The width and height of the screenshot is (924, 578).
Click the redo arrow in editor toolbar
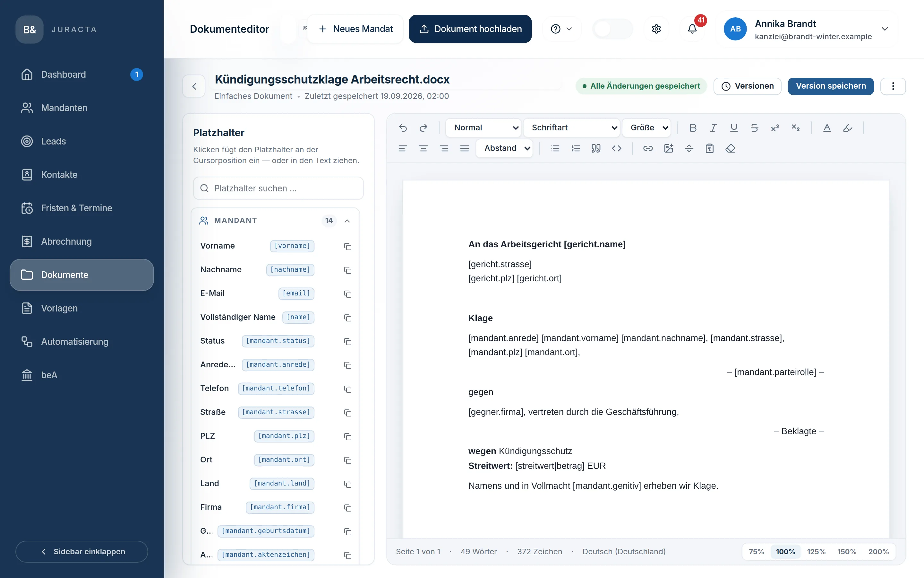(x=424, y=128)
